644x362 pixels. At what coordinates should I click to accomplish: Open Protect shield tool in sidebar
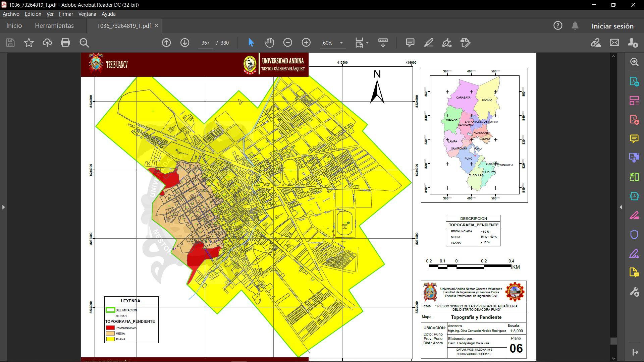click(634, 234)
